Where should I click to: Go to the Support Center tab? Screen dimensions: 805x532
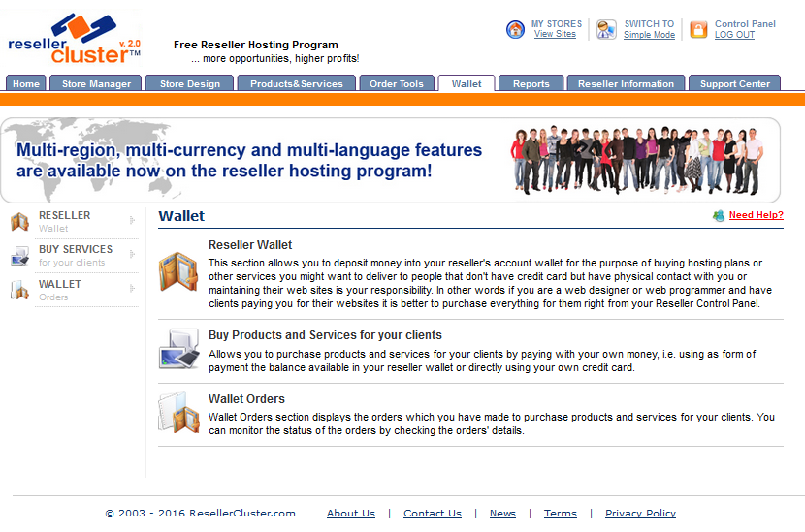click(x=734, y=84)
